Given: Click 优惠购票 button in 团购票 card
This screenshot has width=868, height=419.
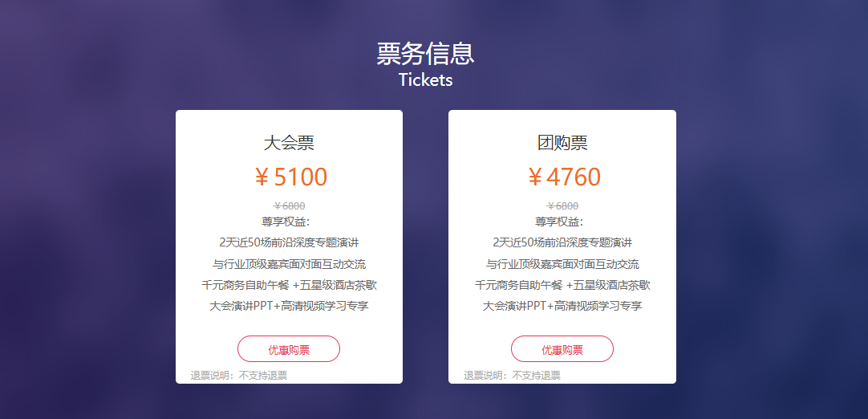Looking at the screenshot, I should click(562, 349).
